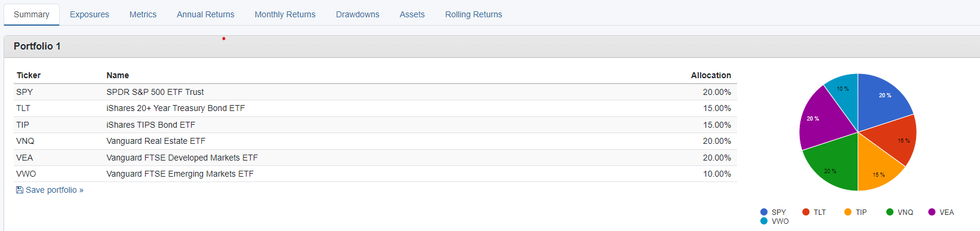The width and height of the screenshot is (980, 231).
Task: Click the Allocation column header
Action: (x=711, y=75)
